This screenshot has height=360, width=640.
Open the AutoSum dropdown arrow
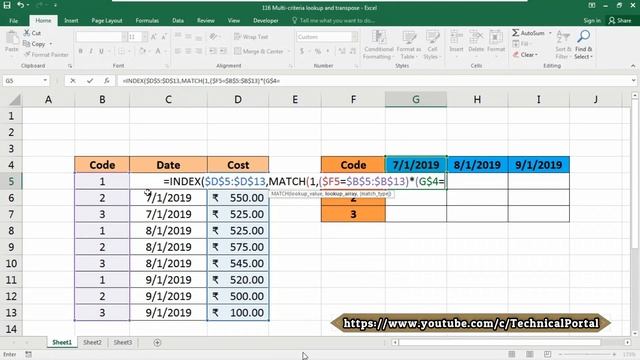click(550, 33)
